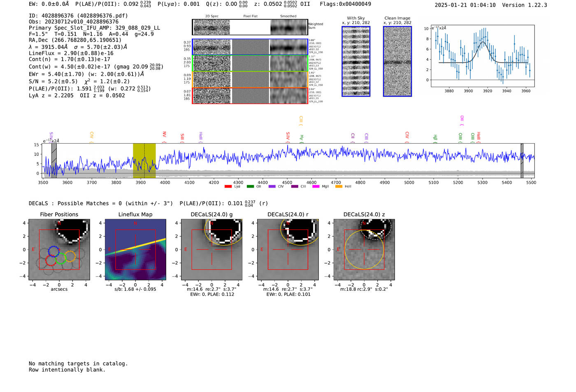Viewport: 576px width, 392px height.
Task: Click the green fiber circle in Fiber Positions
Action: click(x=60, y=259)
